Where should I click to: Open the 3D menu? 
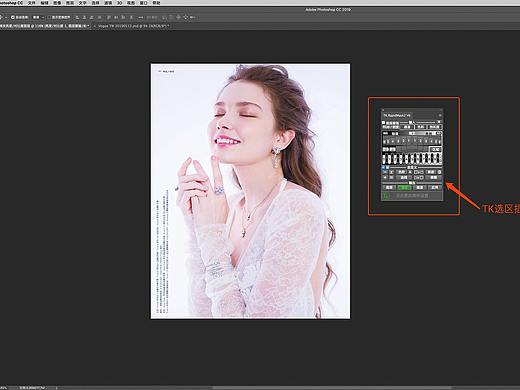119,3
